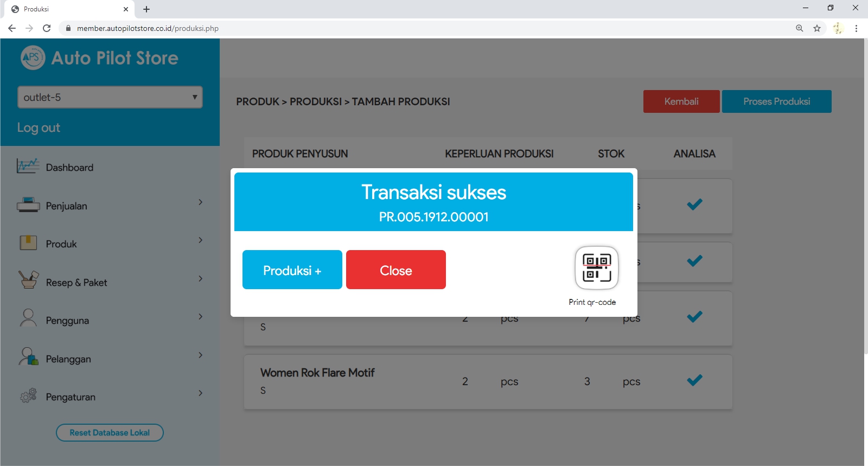Viewport: 868px width, 466px height.
Task: Expand the Resep & Paket chevron
Action: [200, 279]
